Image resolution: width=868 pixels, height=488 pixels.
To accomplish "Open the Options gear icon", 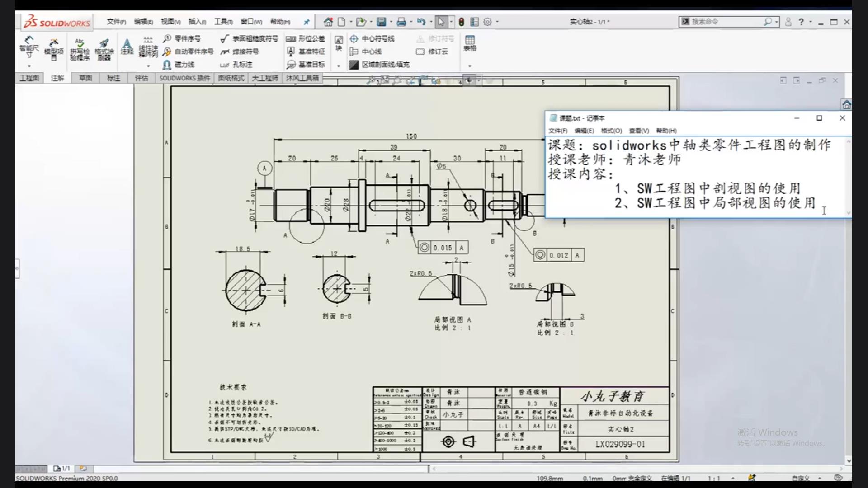I will tap(487, 22).
